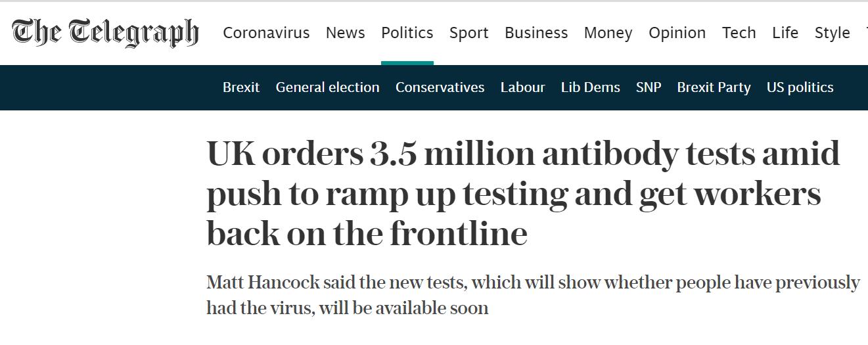Open the Tech section
The height and width of the screenshot is (345, 868).
click(739, 33)
